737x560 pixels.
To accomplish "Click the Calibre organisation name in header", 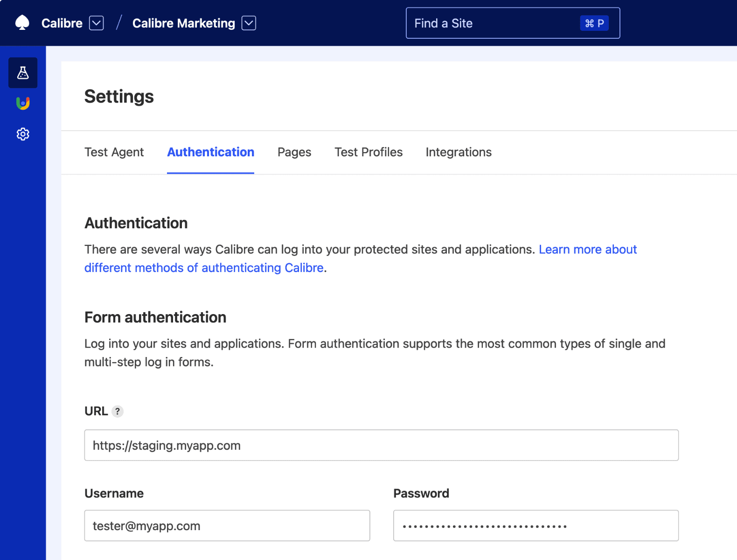I will (x=62, y=23).
